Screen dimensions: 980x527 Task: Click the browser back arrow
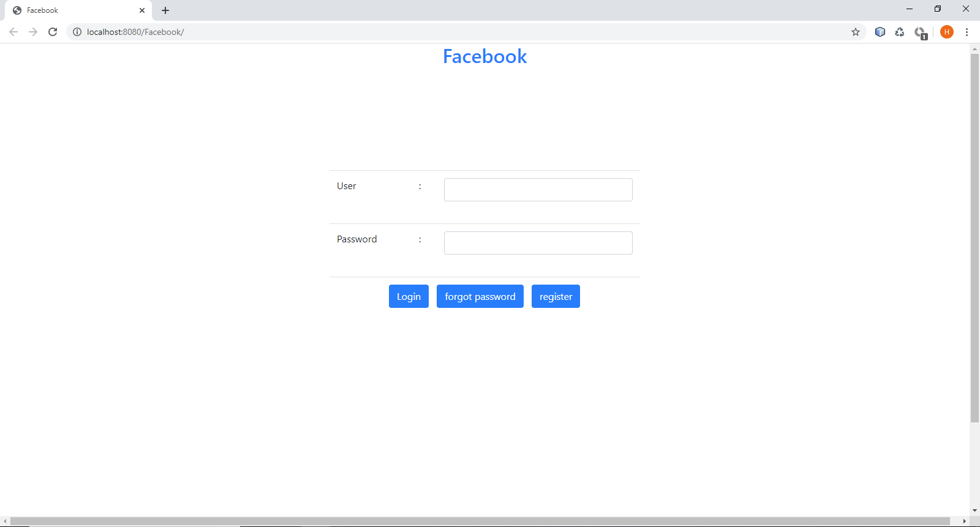tap(13, 32)
